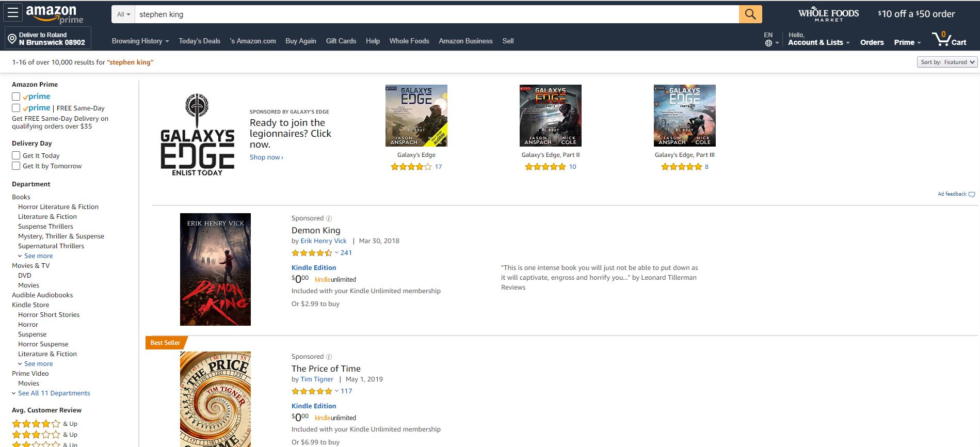Click the orange search magnifier button
The width and height of the screenshot is (980, 447).
click(750, 14)
